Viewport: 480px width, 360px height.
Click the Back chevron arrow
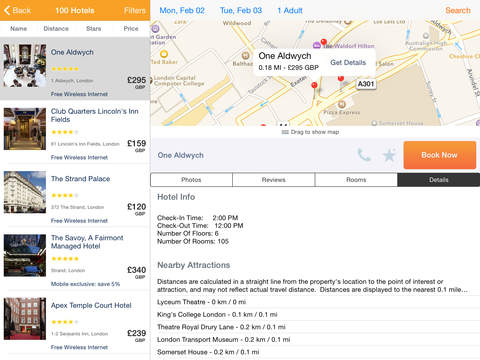click(x=7, y=10)
